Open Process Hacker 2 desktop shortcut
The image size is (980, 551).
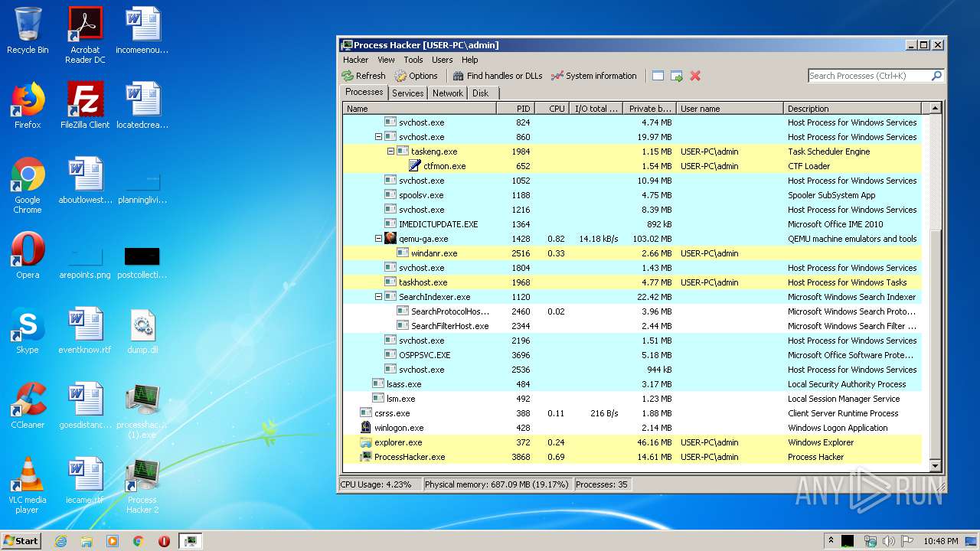point(142,486)
